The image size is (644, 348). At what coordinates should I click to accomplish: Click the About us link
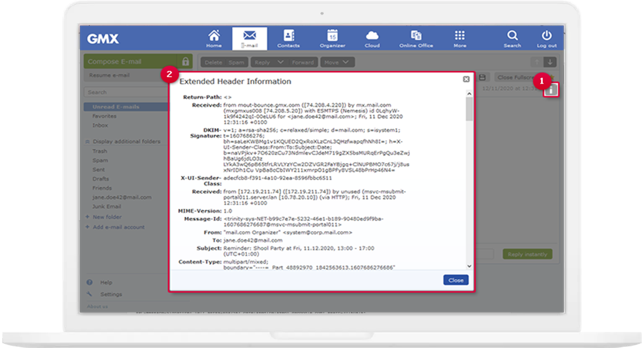tap(97, 306)
